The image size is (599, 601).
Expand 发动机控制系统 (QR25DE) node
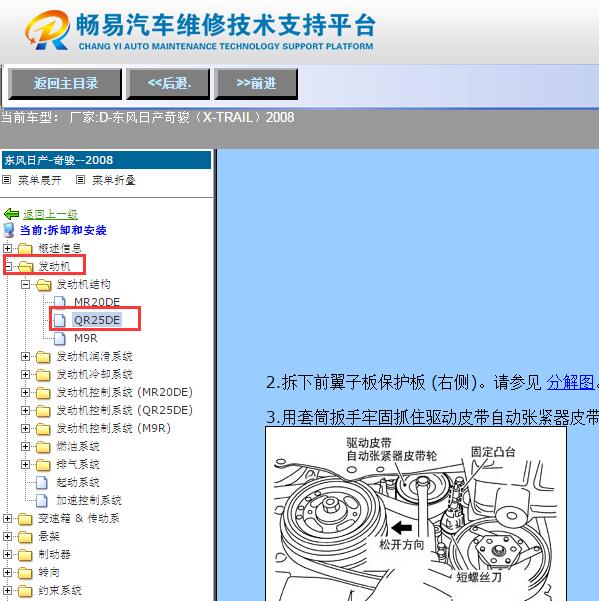[x=25, y=411]
